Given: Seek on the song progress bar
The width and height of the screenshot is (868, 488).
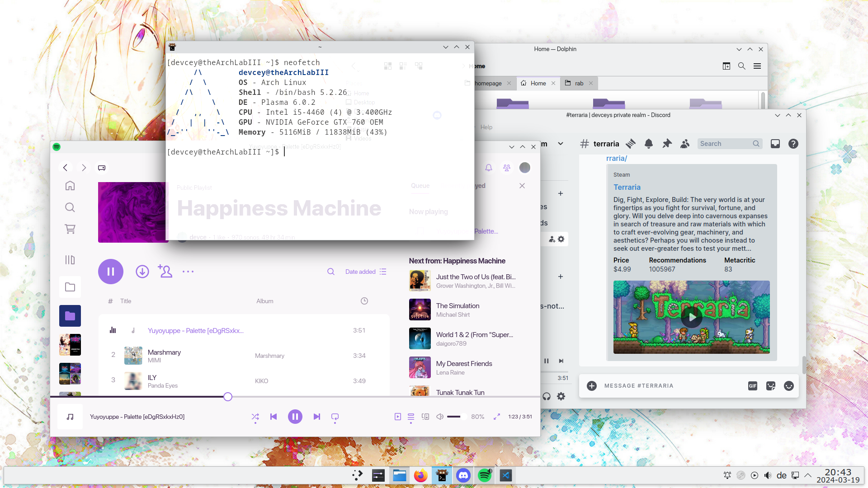Looking at the screenshot, I should coord(295,397).
